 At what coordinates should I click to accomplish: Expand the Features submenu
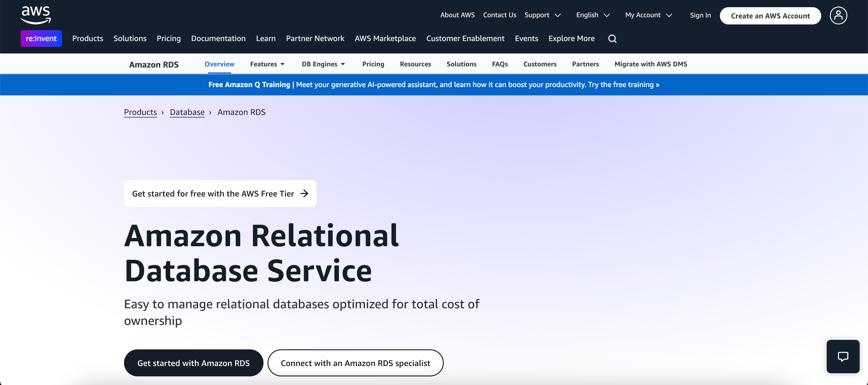[x=267, y=64]
